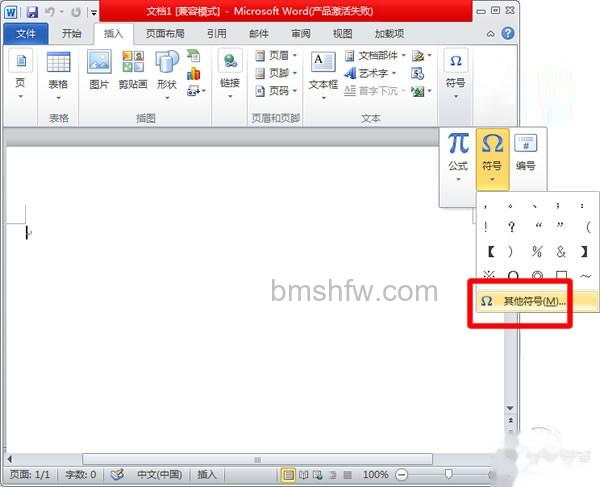Click the insert object icon in 文本 group
Viewport: 600px width, 487px height.
(422, 91)
